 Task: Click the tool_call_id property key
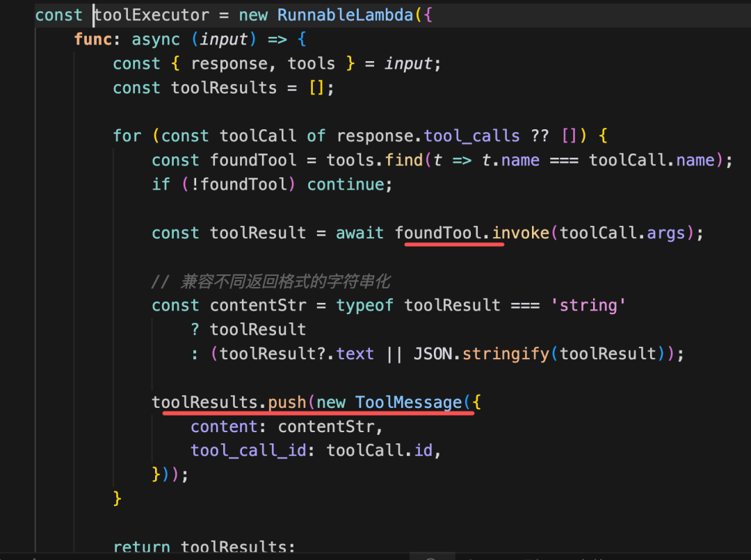(x=248, y=450)
